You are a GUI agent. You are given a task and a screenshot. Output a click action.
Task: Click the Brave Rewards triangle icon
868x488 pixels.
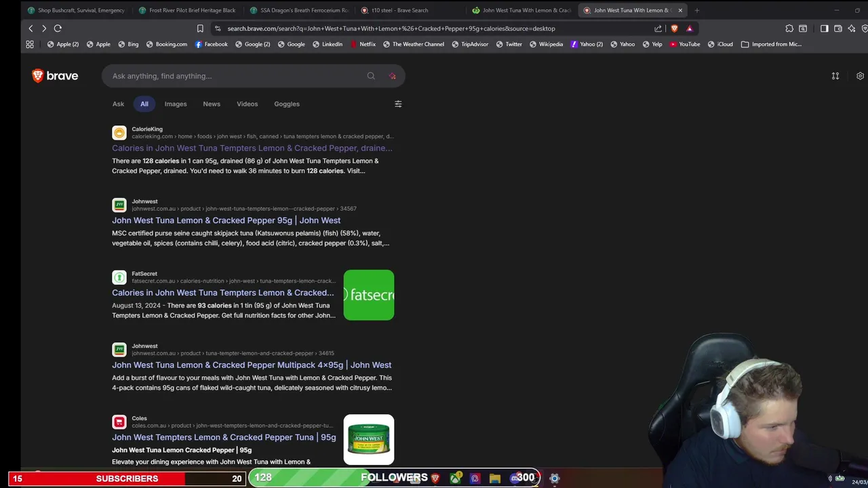[689, 28]
